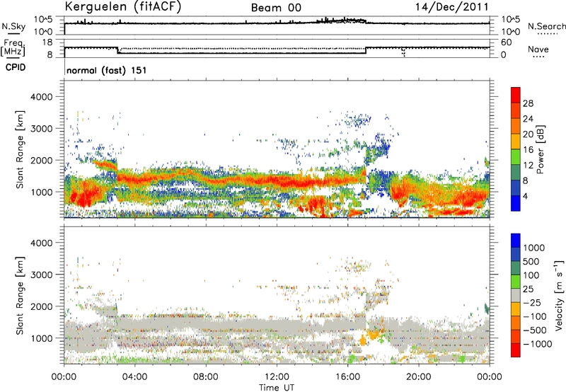Screen dimensions: 566x392
Task: Select the '-500' velocity color bar tick label
Action: point(535,330)
